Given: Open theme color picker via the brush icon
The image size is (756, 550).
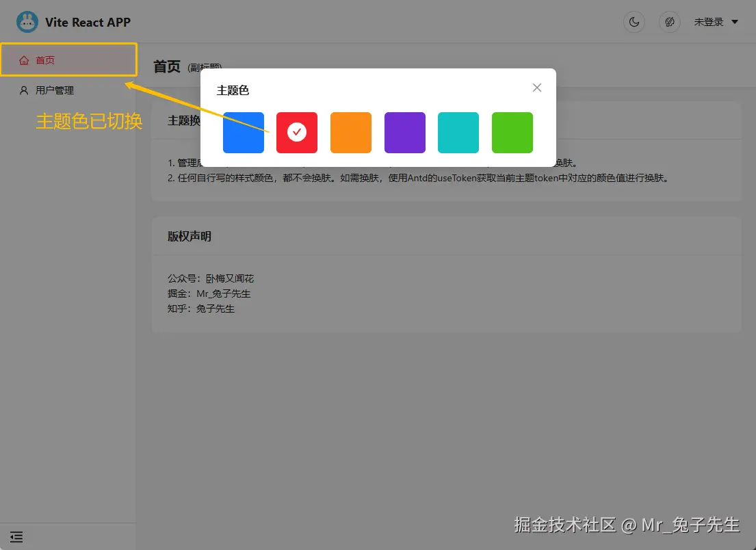Looking at the screenshot, I should tap(669, 21).
